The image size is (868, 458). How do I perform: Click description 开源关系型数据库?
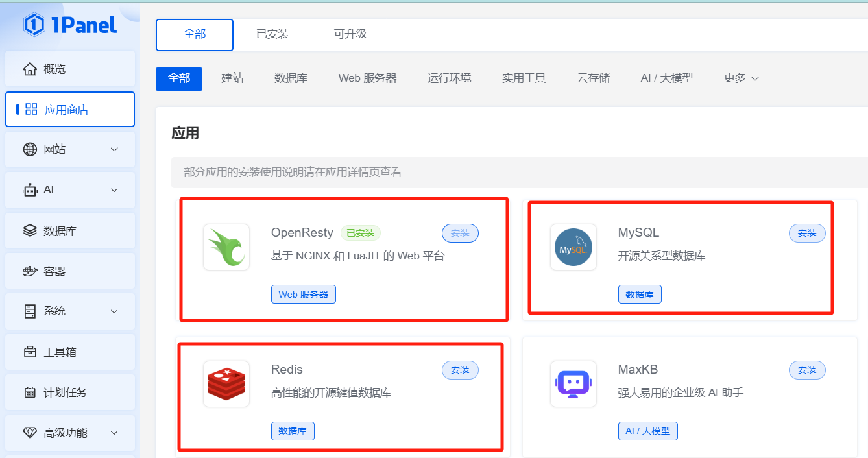[662, 256]
